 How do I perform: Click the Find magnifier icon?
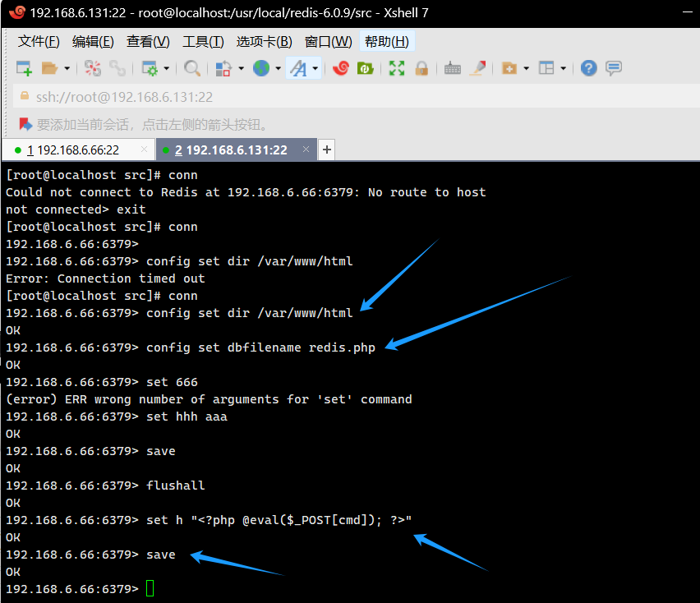point(192,68)
